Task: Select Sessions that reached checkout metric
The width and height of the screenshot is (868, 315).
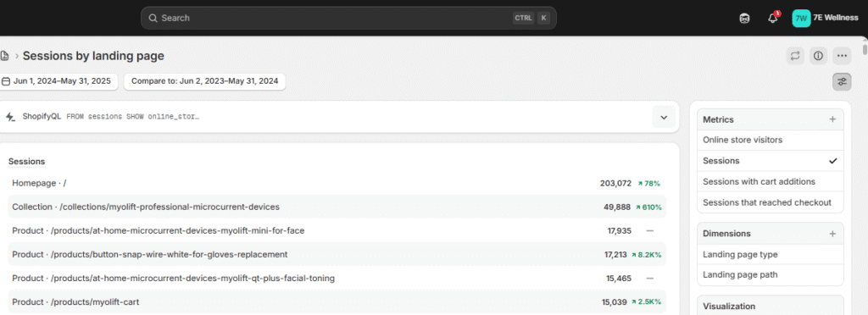Action: (x=770, y=202)
